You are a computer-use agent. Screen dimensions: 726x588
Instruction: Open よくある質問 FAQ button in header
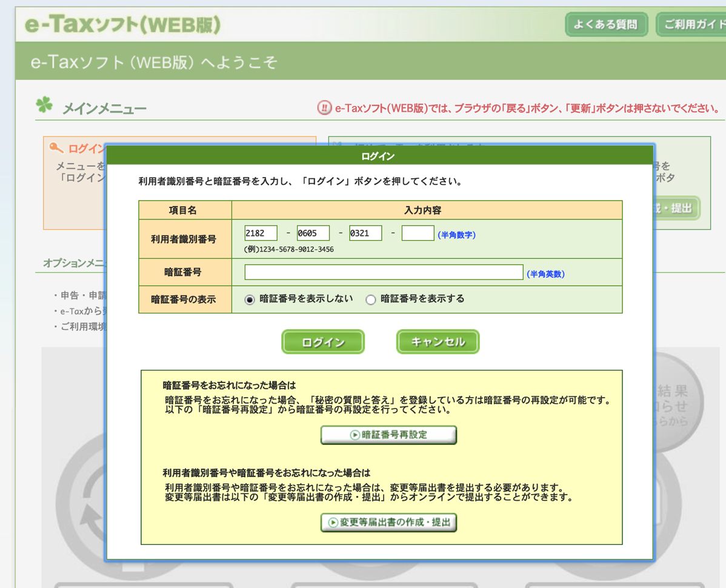click(605, 24)
